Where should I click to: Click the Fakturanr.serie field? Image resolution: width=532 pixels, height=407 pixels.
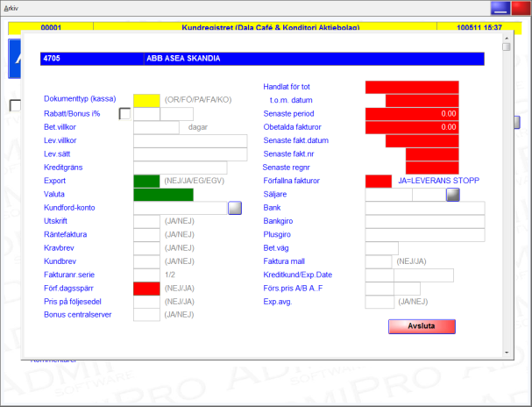146,275
